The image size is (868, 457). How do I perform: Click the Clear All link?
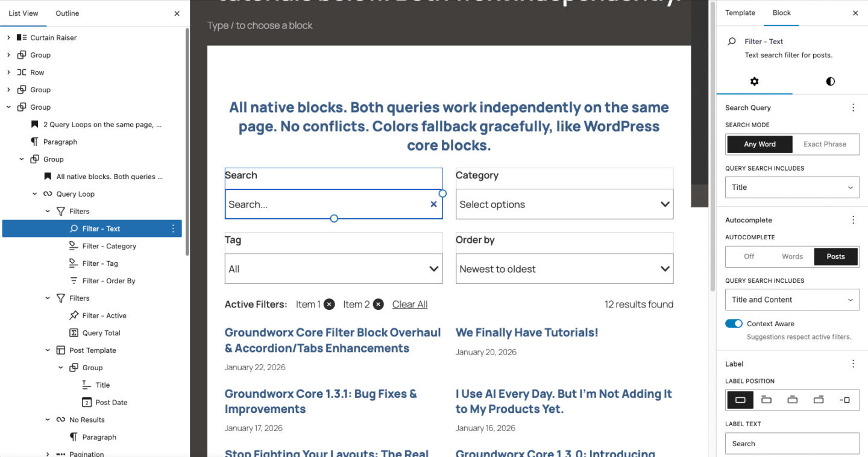click(410, 304)
